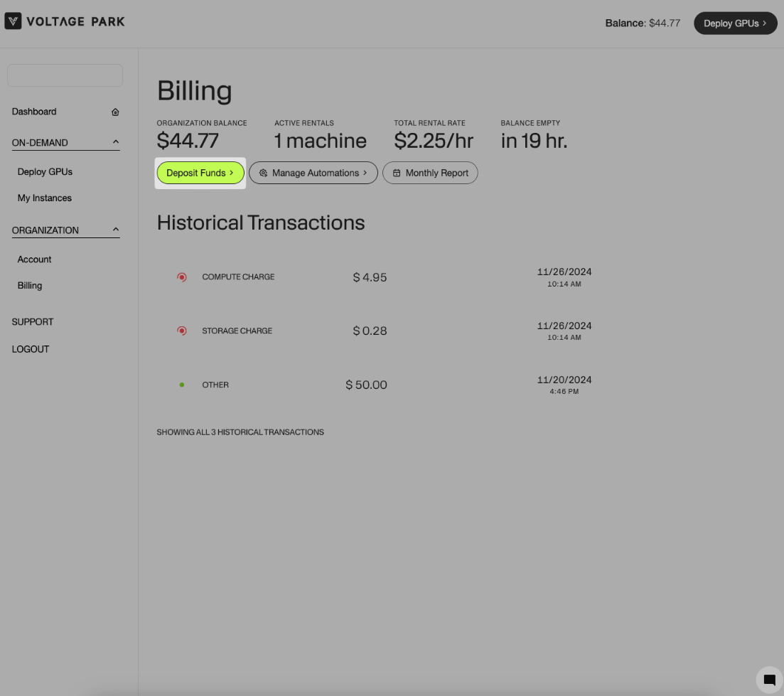Viewport: 784px width, 696px height.
Task: Select Billing in the sidebar
Action: pyautogui.click(x=30, y=286)
